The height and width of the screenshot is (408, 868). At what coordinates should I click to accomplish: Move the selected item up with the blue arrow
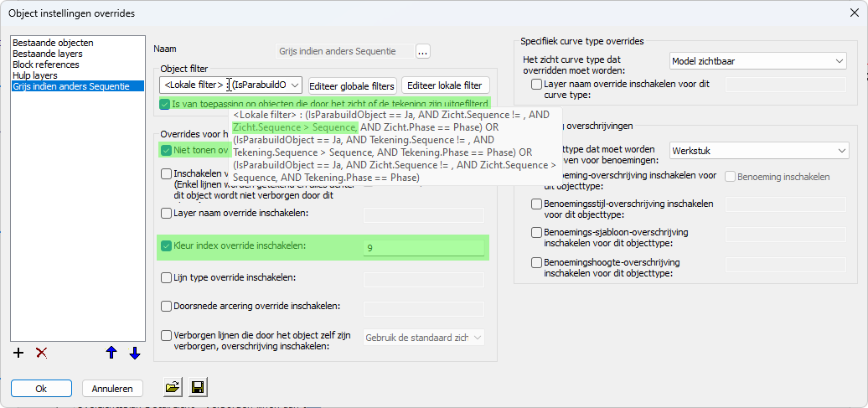click(x=111, y=353)
